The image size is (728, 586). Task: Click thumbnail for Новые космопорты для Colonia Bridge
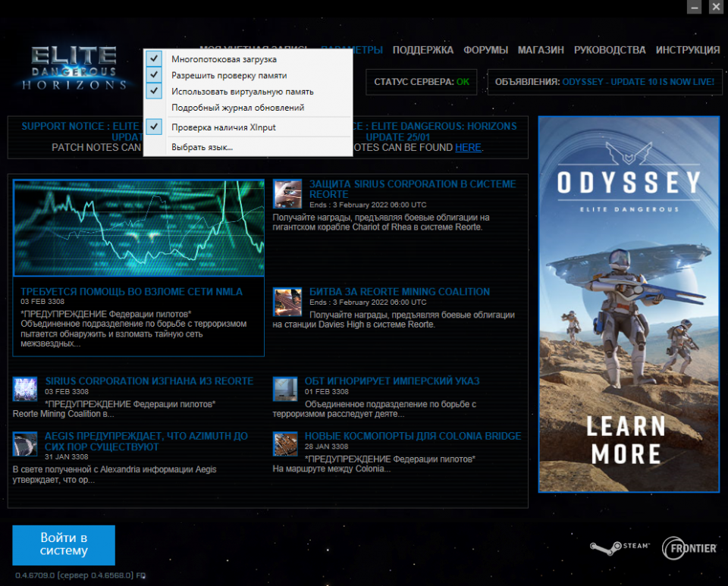click(285, 444)
